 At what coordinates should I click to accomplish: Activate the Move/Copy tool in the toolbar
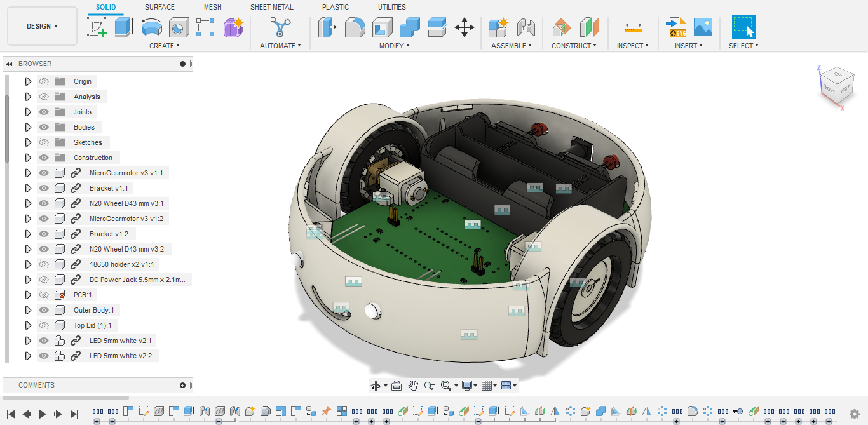click(465, 28)
